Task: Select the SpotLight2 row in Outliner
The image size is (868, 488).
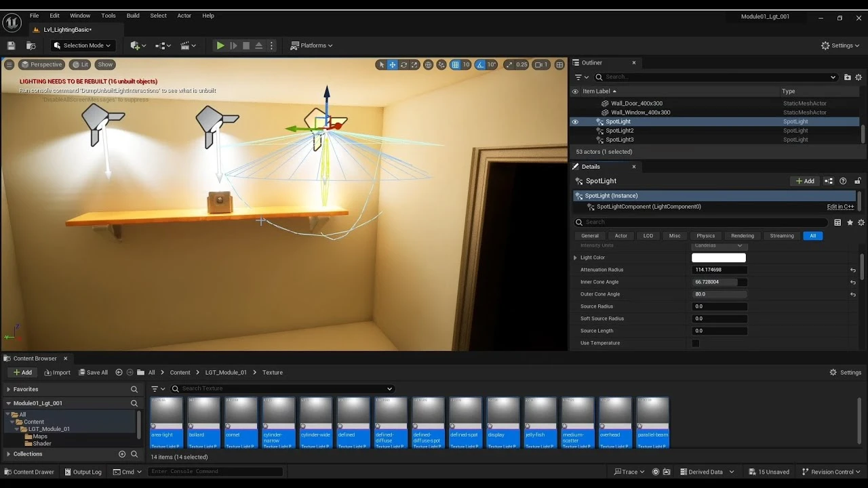Action: click(715, 131)
